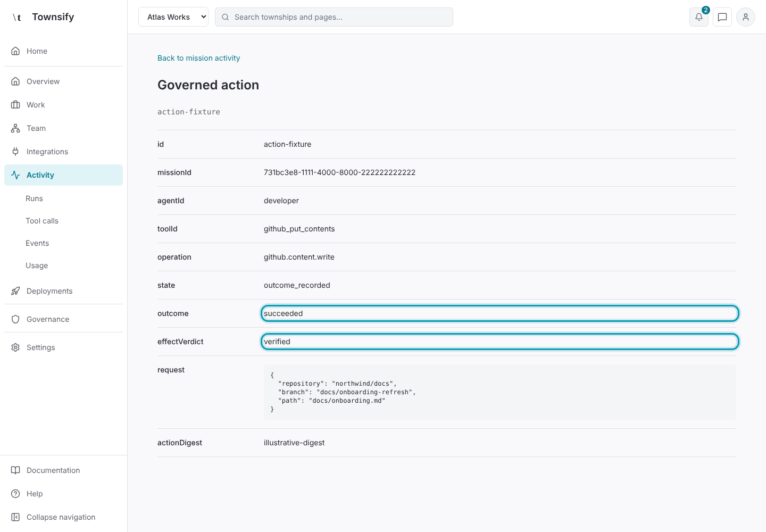The width and height of the screenshot is (766, 532).
Task: Follow the Back to mission activity link
Action: click(198, 58)
